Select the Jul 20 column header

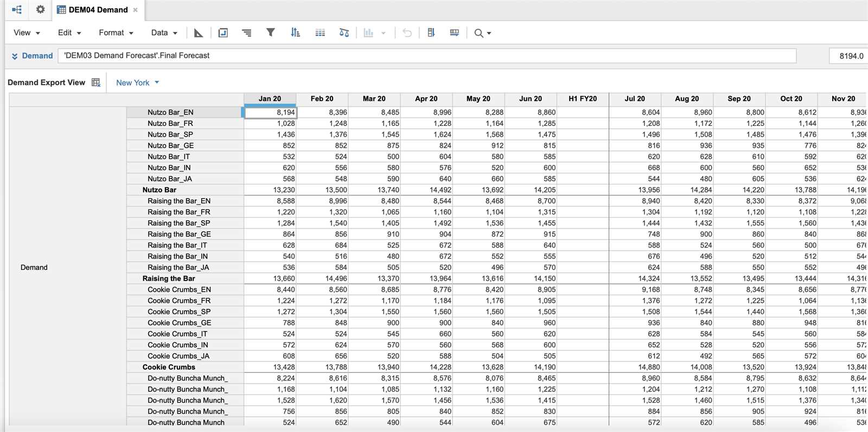[635, 99]
